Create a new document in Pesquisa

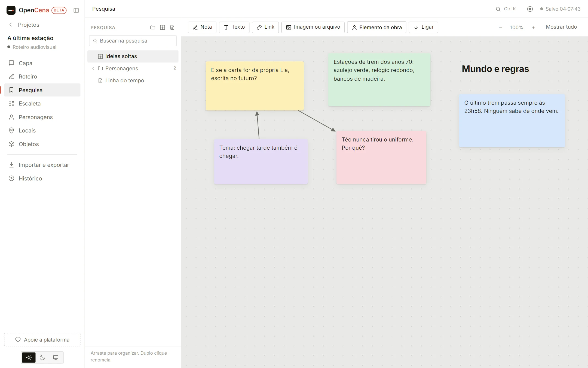tap(172, 28)
